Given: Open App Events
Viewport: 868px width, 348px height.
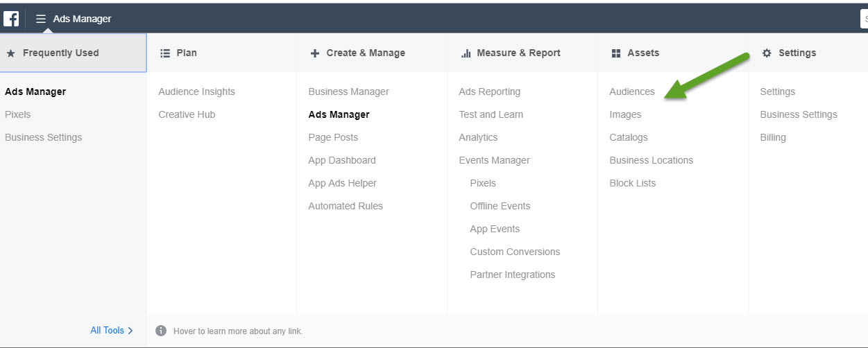Looking at the screenshot, I should [495, 229].
